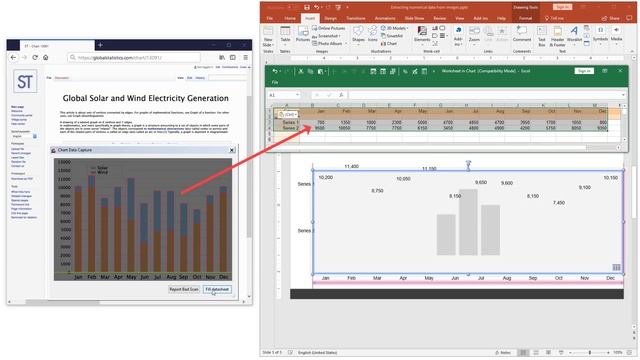
Task: Open the 3D Models dropdown
Action: (395, 28)
